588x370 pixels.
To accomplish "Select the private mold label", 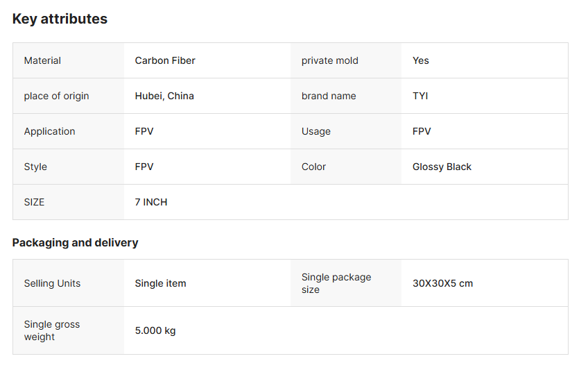I will click(x=329, y=60).
